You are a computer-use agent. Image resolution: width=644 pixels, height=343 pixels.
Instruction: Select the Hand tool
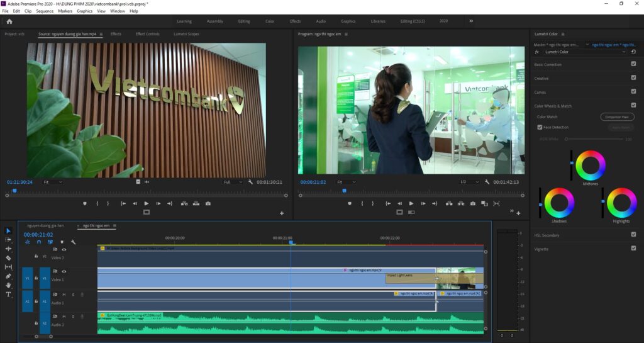[x=8, y=285]
